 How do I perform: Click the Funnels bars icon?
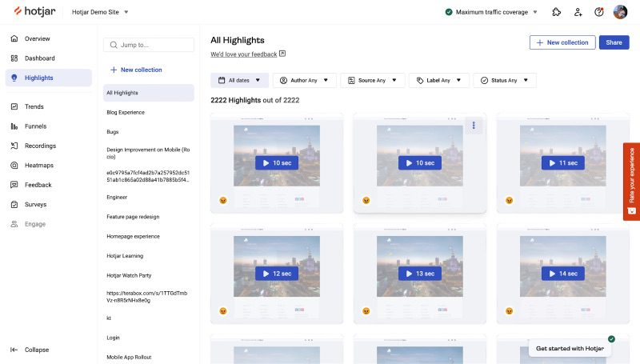[x=14, y=126]
